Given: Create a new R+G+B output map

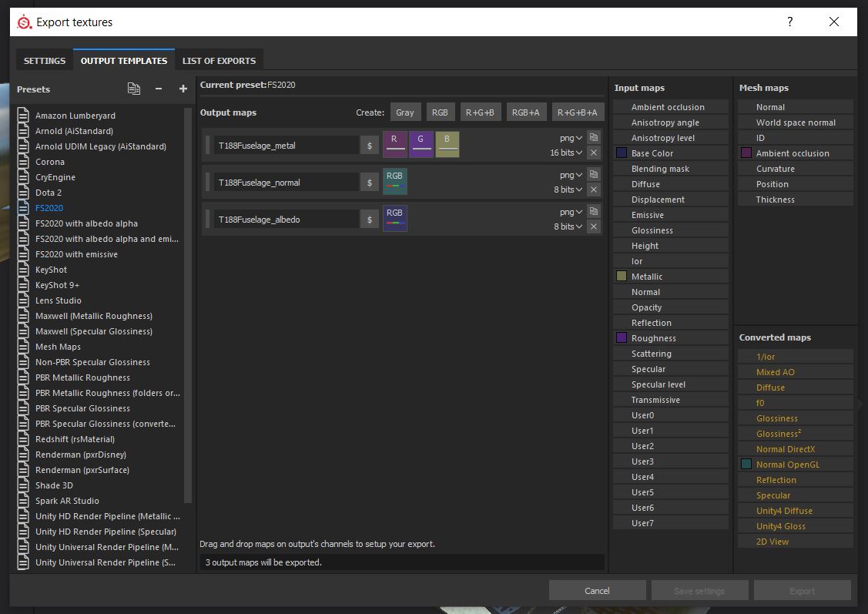Looking at the screenshot, I should (478, 112).
